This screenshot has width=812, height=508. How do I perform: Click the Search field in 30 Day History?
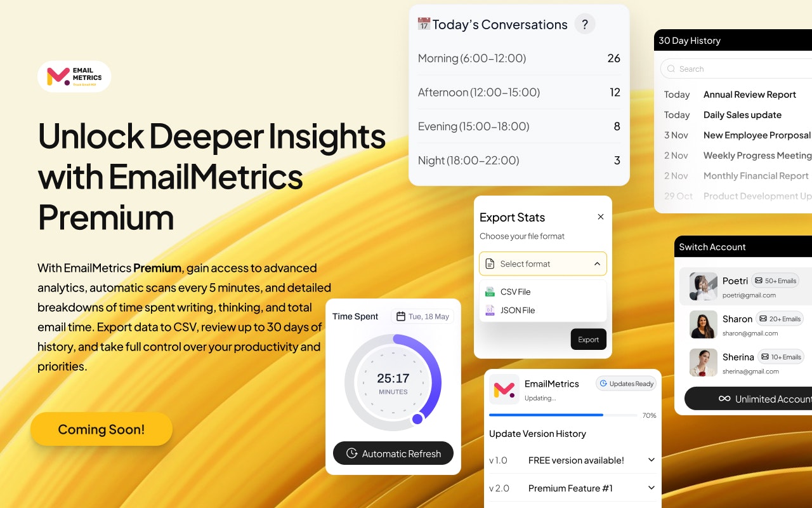(x=736, y=69)
